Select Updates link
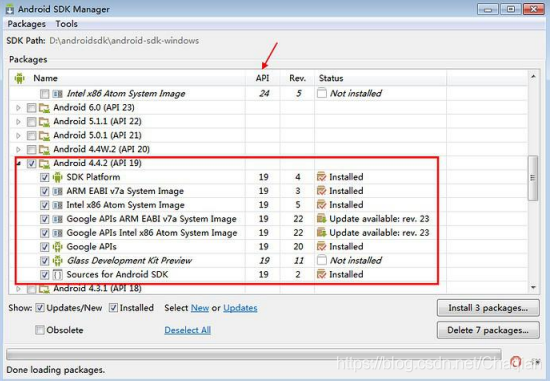Screen dimensions: 551x382 click(x=240, y=308)
